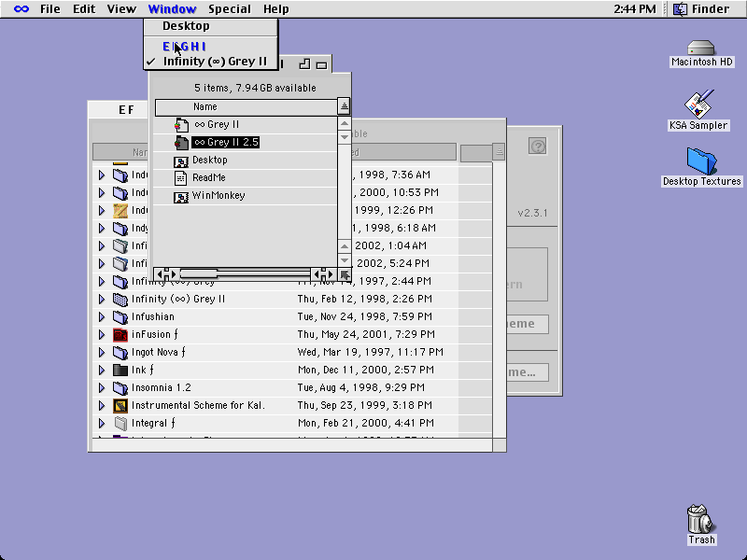
Task: Select the ReadMe file name
Action: [208, 177]
